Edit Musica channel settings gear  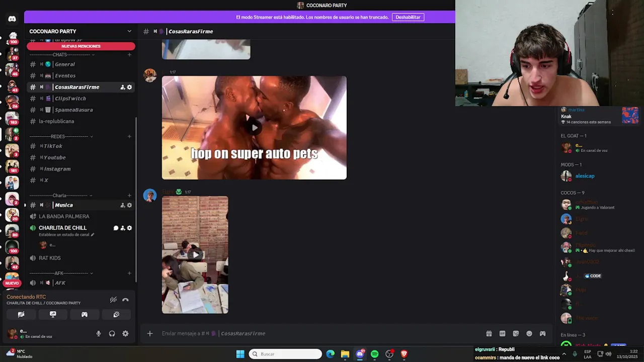click(129, 205)
